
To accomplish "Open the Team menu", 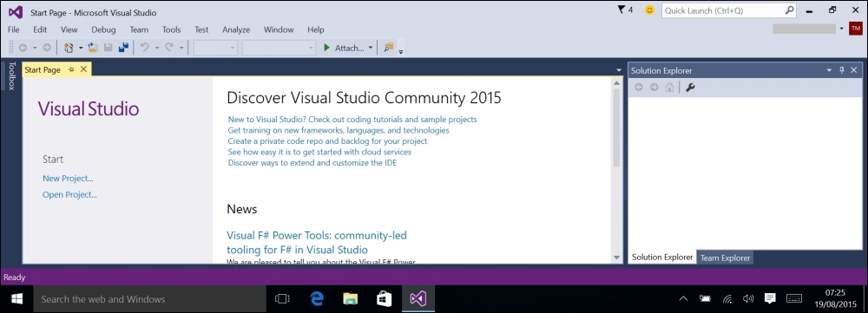I will pyautogui.click(x=139, y=29).
